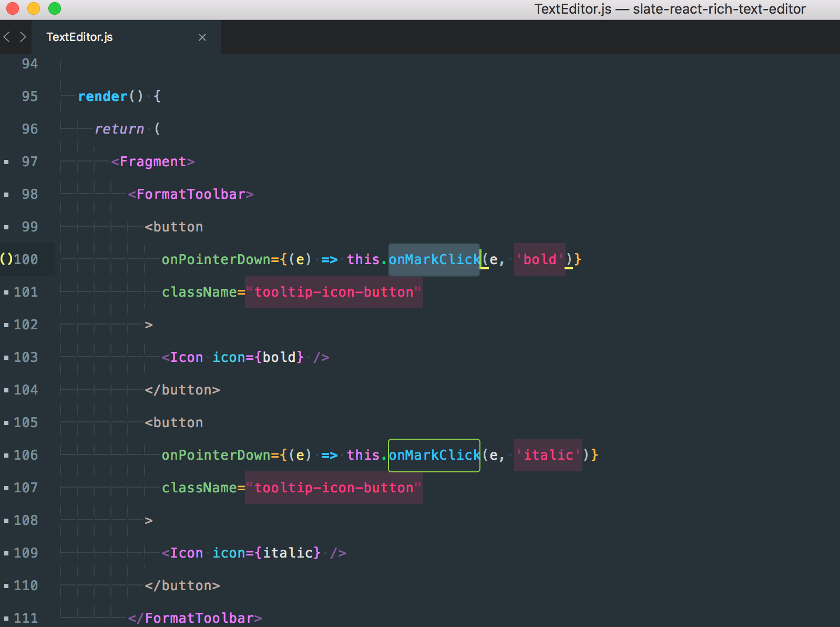Viewport: 840px width, 627px height.
Task: Click className attribute on line 107
Action: (199, 488)
